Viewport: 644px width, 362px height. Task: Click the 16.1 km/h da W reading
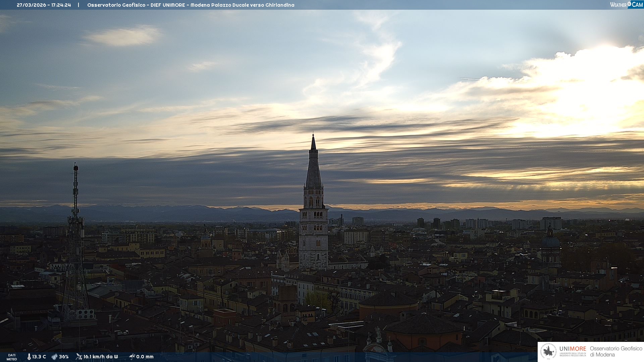(x=101, y=357)
